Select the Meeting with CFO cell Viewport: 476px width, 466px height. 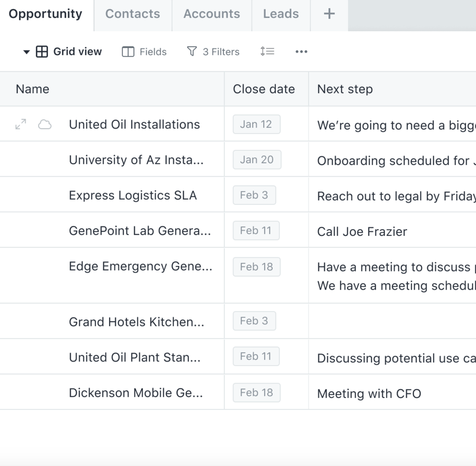point(369,393)
